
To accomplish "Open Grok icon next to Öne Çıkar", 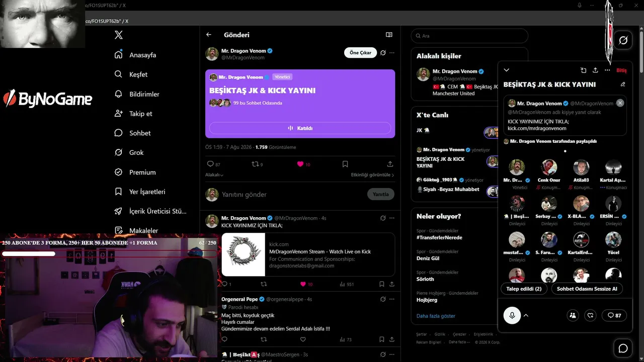I will (383, 53).
